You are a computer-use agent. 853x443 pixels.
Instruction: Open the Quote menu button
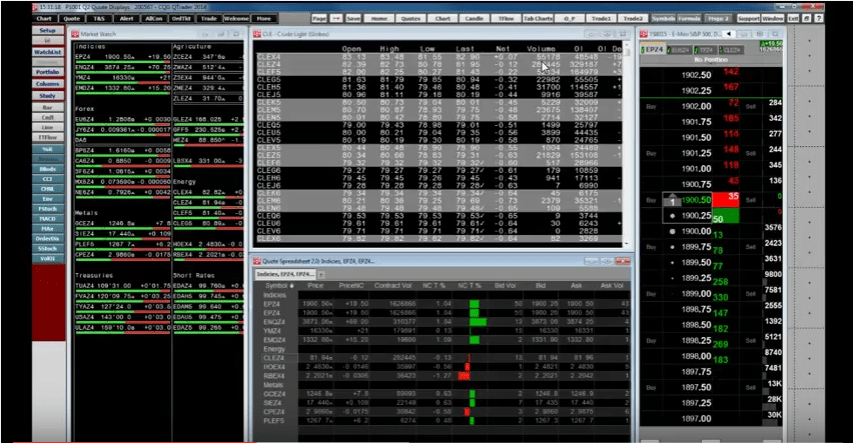72,19
